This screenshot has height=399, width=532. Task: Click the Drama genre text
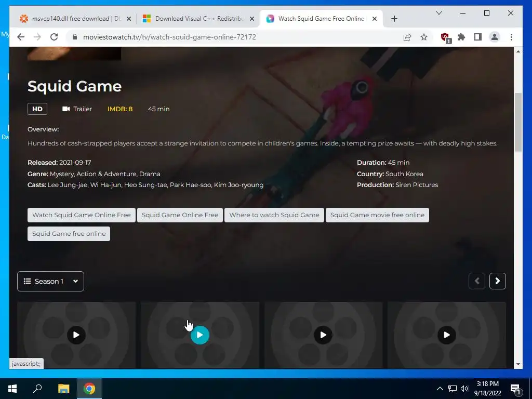[150, 174]
